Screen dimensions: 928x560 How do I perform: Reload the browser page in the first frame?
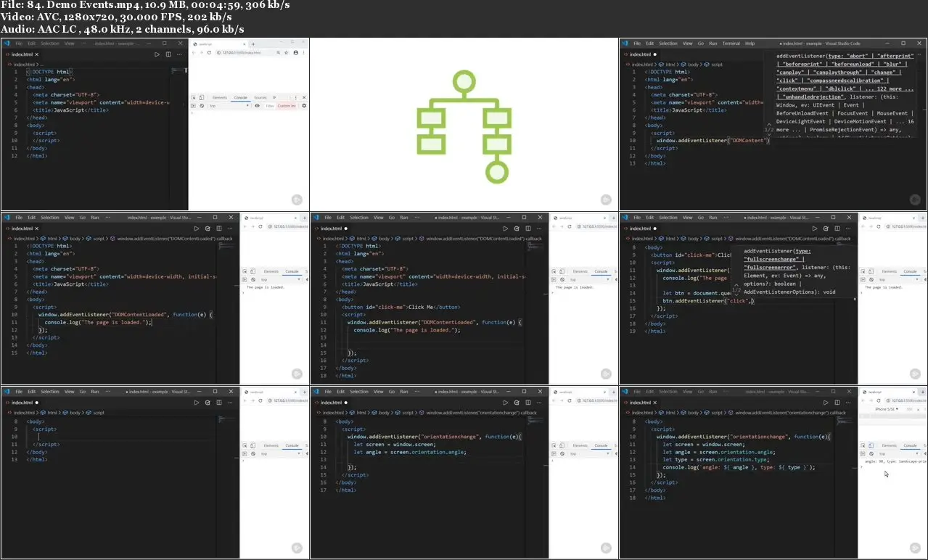pos(209,53)
